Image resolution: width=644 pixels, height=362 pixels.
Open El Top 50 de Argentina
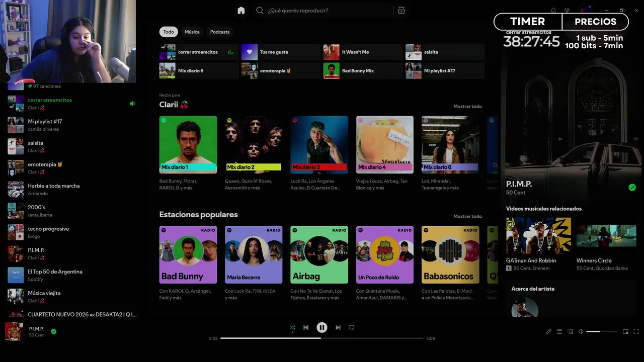coord(72,276)
